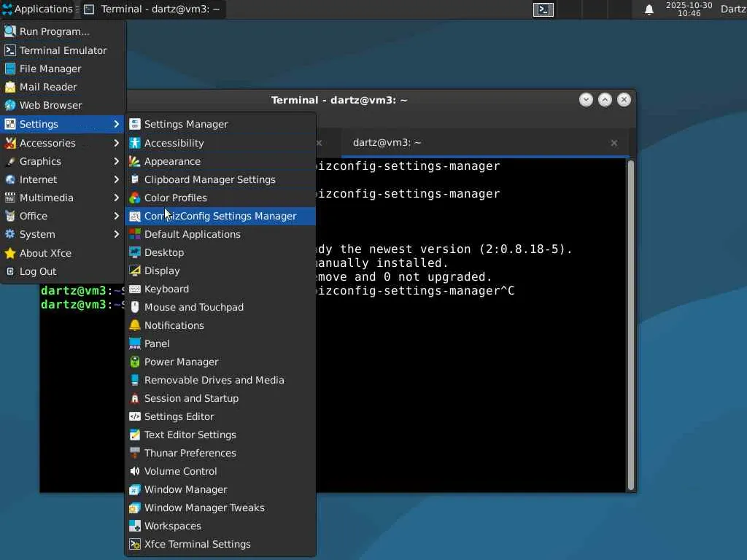Click the Terminal window title bar
Viewport: 747px width, 560px height.
338,100
